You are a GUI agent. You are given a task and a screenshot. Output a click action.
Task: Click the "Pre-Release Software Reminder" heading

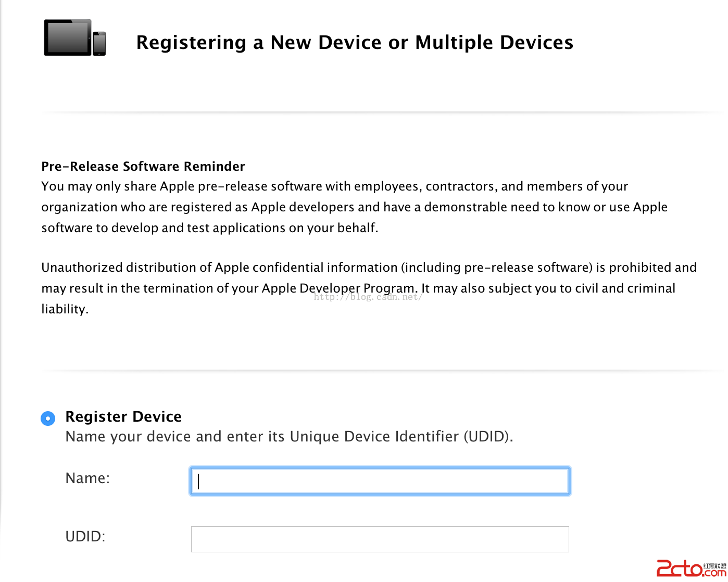pyautogui.click(x=143, y=166)
